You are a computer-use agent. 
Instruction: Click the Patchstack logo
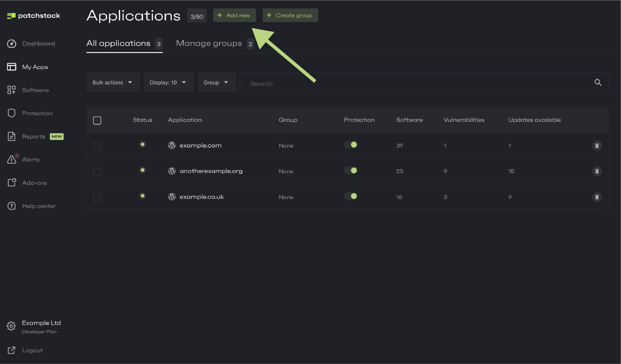tap(33, 16)
